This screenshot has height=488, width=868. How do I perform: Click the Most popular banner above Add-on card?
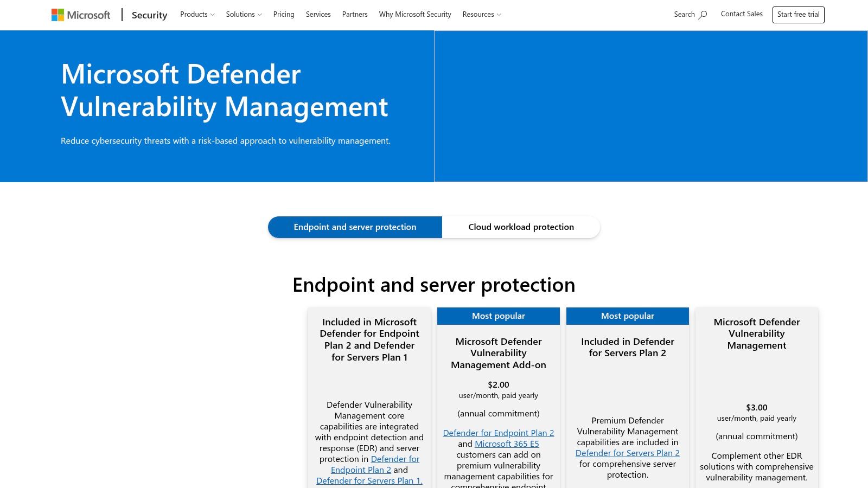pos(498,316)
